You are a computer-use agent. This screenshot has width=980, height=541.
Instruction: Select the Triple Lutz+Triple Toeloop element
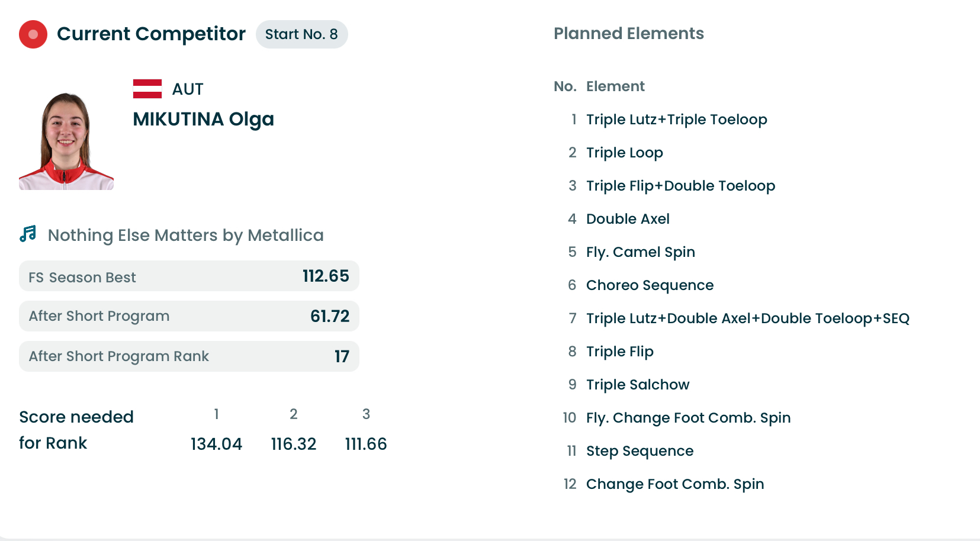(676, 120)
